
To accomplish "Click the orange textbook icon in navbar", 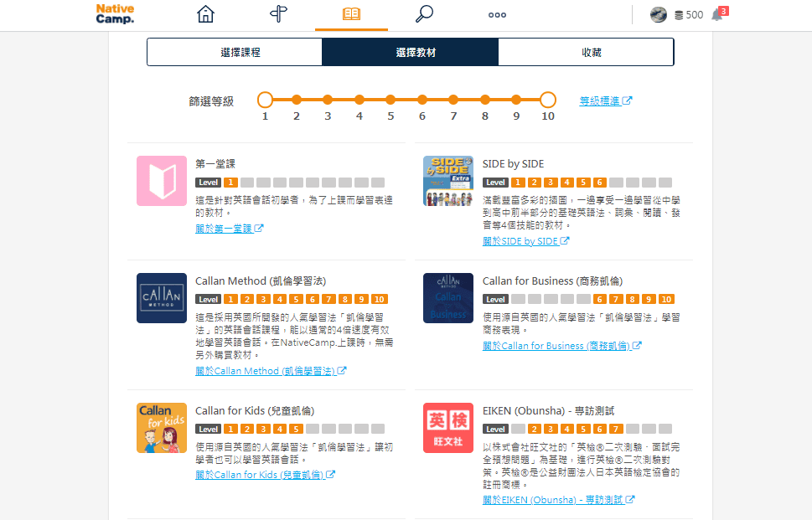I will pos(351,14).
